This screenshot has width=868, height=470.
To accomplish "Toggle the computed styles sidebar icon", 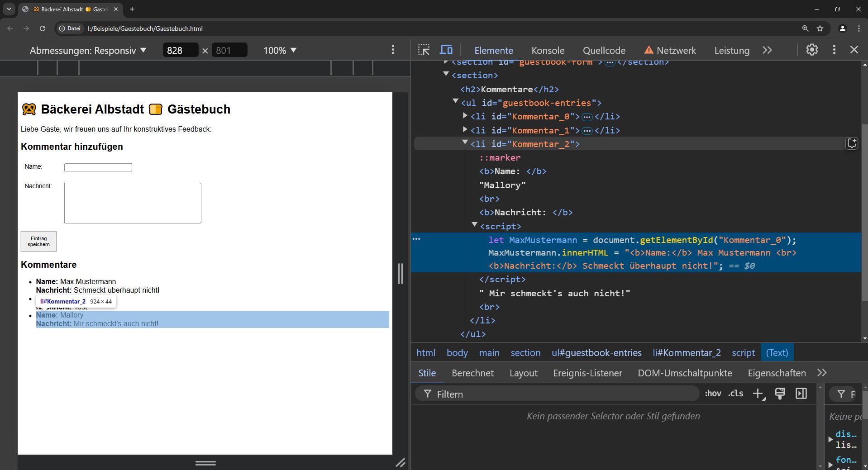I will [801, 394].
